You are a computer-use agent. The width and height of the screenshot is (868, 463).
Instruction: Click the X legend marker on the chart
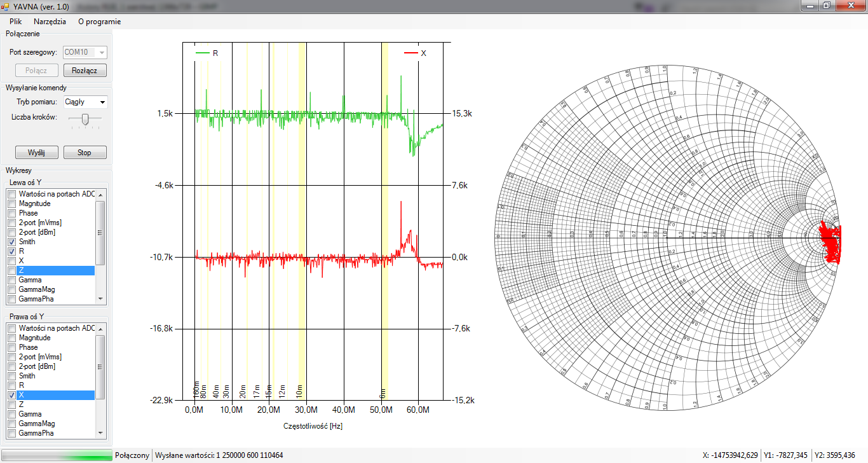tap(410, 53)
